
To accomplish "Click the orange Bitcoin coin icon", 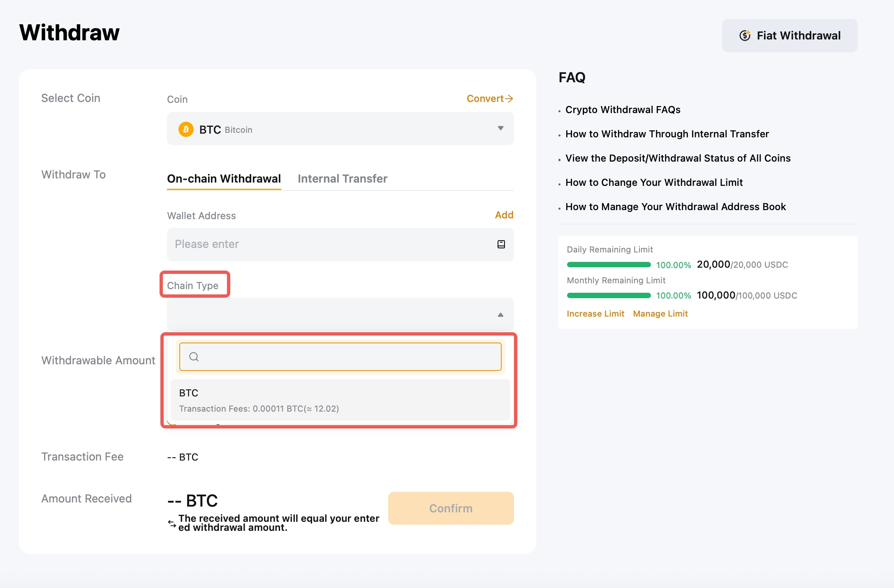I will [x=186, y=130].
